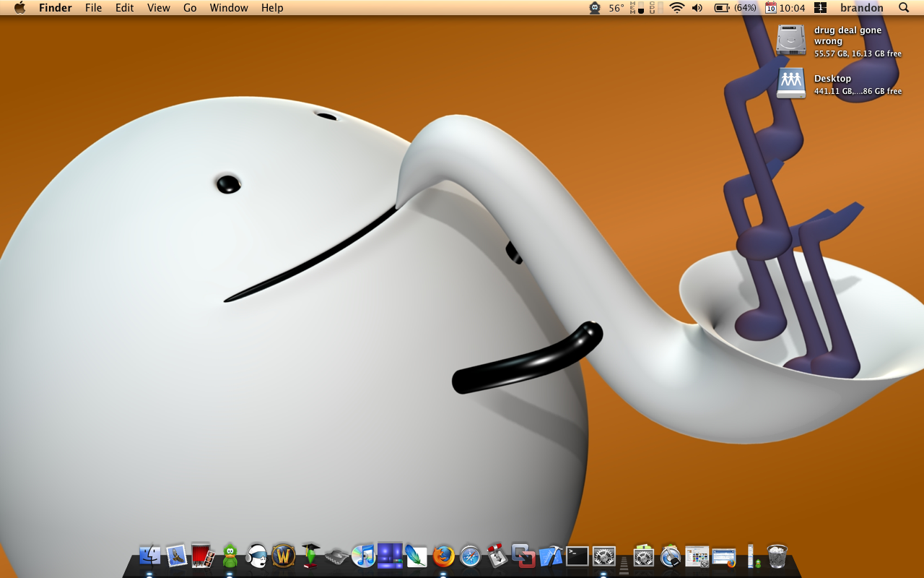924x578 pixels.
Task: Launch World of Warcraft from dock
Action: (284, 556)
